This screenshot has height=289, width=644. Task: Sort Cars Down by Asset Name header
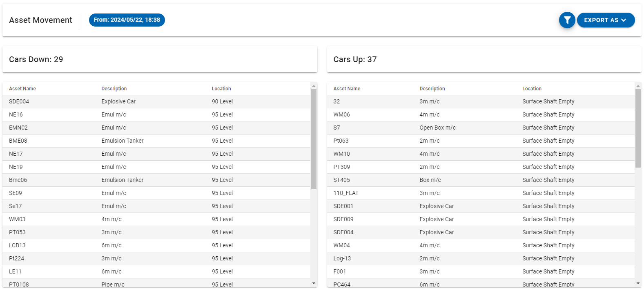pyautogui.click(x=22, y=89)
